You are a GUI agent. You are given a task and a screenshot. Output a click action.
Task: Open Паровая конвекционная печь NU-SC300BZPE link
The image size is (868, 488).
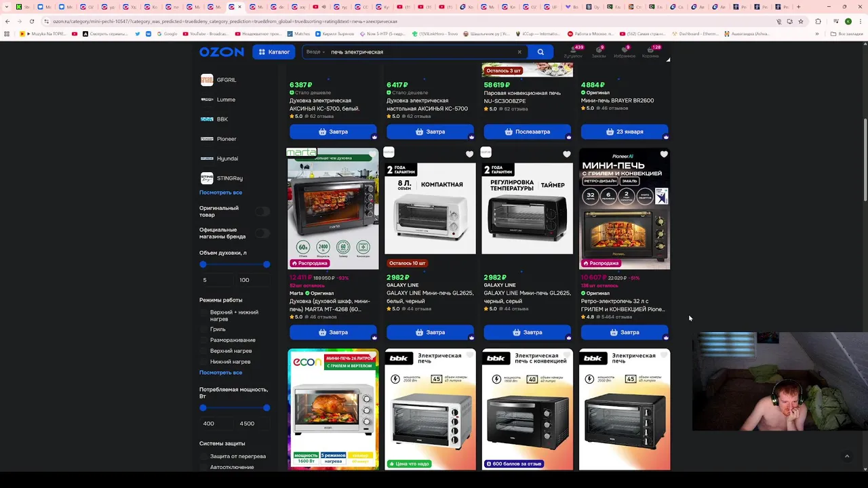point(522,97)
